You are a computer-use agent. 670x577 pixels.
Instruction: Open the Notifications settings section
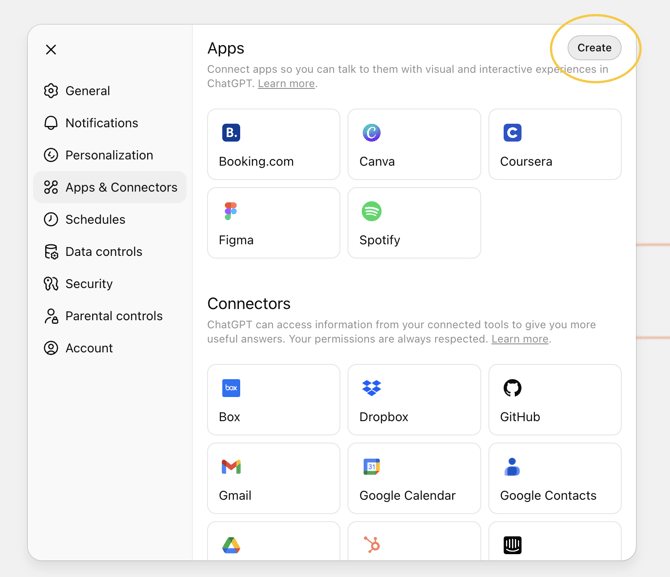[101, 123]
